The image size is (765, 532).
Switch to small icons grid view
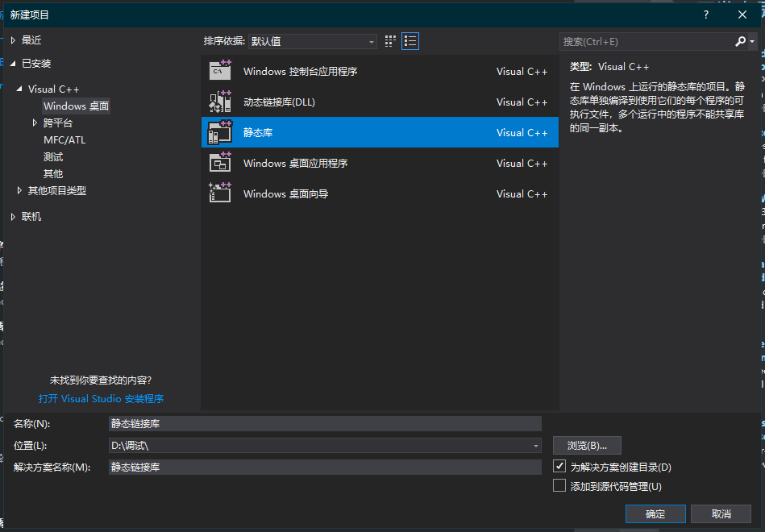(x=390, y=41)
